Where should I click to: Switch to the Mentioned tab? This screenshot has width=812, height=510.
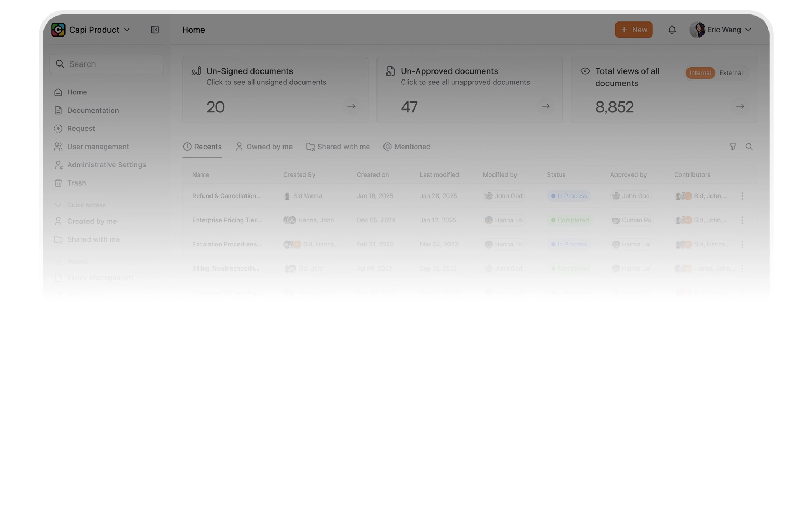pyautogui.click(x=407, y=147)
